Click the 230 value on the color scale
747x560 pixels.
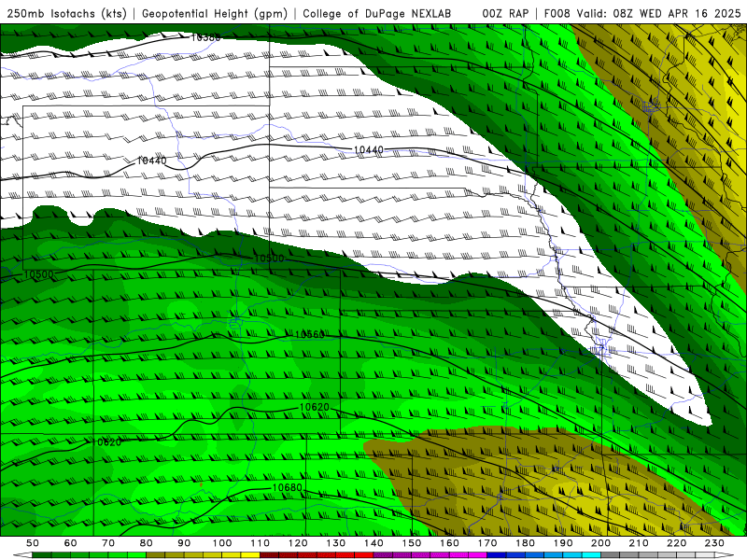[715, 543]
